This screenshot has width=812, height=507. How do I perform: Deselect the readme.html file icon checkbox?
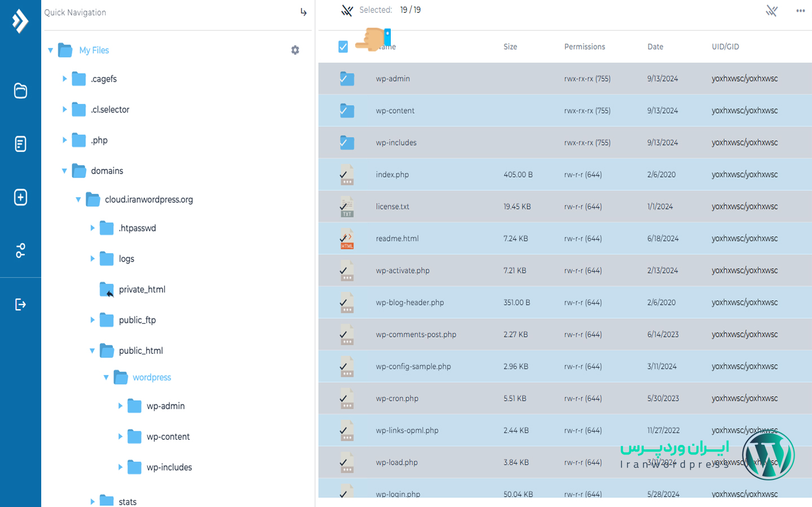click(347, 239)
